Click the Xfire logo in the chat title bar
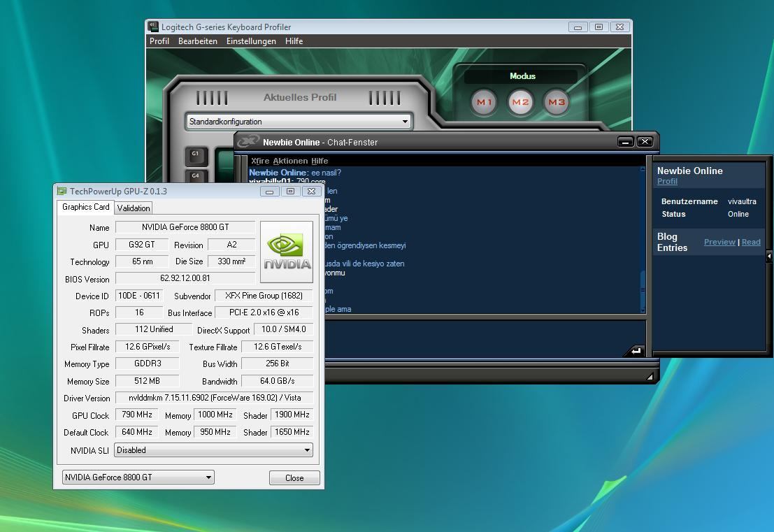This screenshot has width=774, height=532. pyautogui.click(x=248, y=142)
